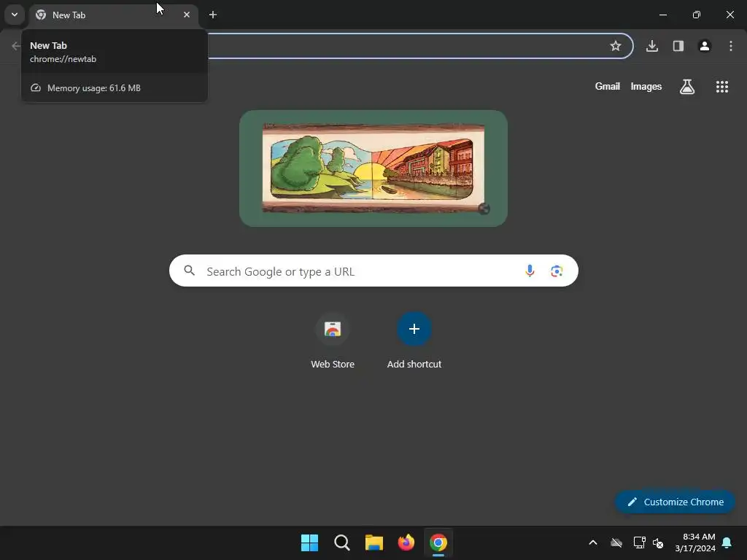Open Chrome three-dot menu

(731, 46)
